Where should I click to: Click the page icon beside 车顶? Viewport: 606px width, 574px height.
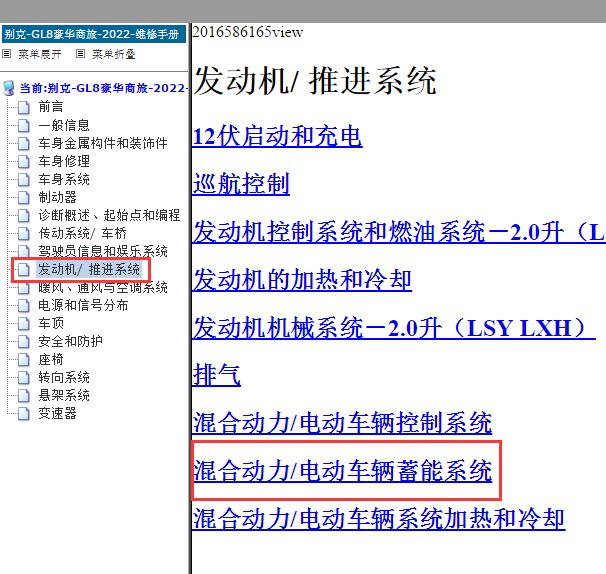pyautogui.click(x=24, y=324)
